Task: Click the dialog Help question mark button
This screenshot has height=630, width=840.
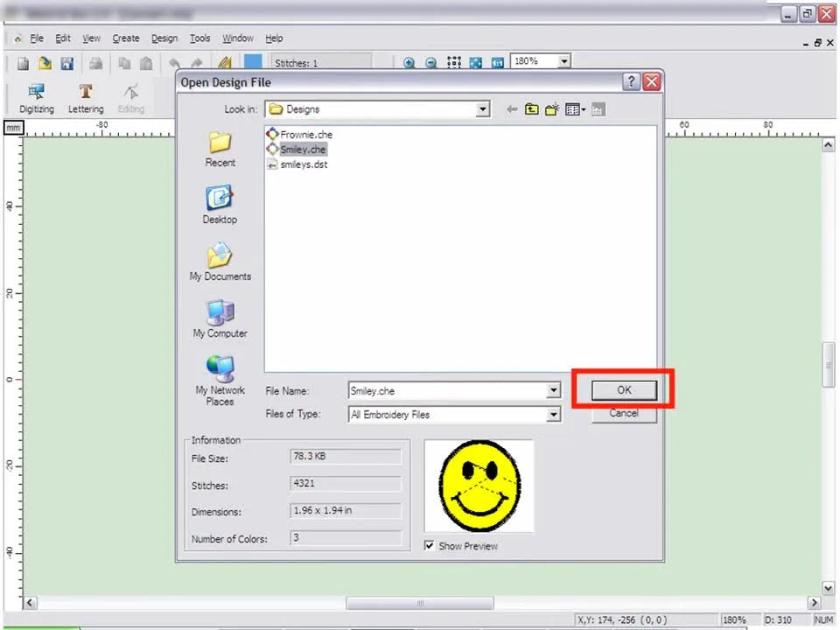Action: (x=631, y=82)
